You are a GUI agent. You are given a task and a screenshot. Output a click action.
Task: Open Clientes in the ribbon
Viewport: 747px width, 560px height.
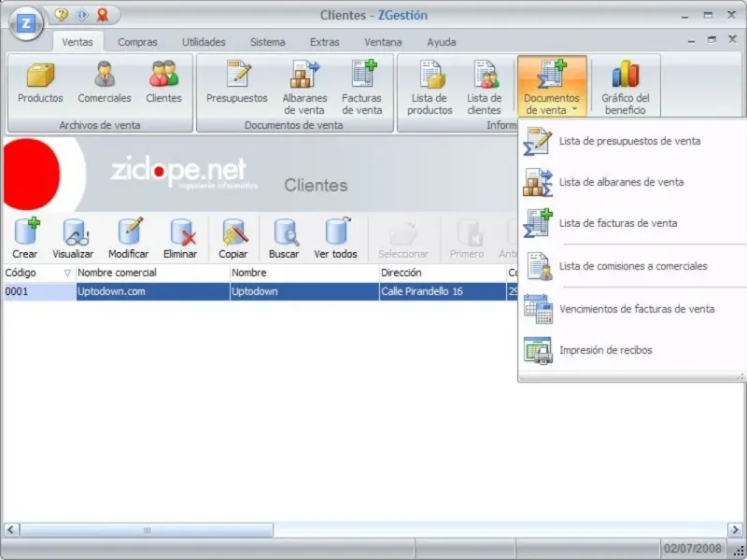tap(164, 82)
